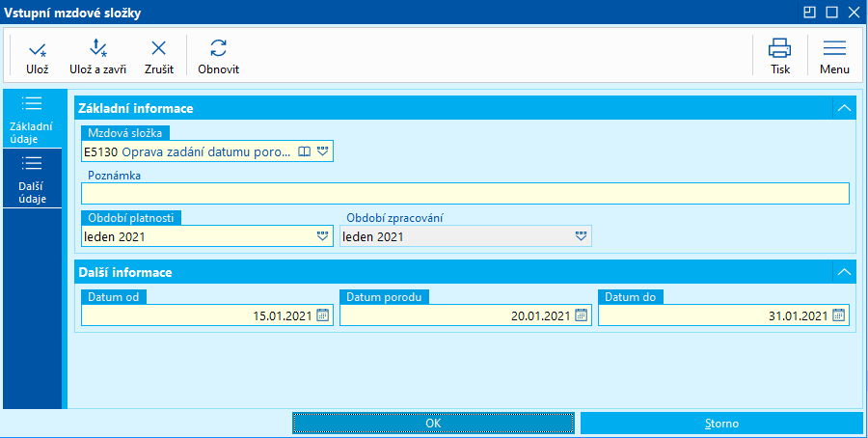Collapse the Základní informace section
This screenshot has width=868, height=438.
point(844,108)
